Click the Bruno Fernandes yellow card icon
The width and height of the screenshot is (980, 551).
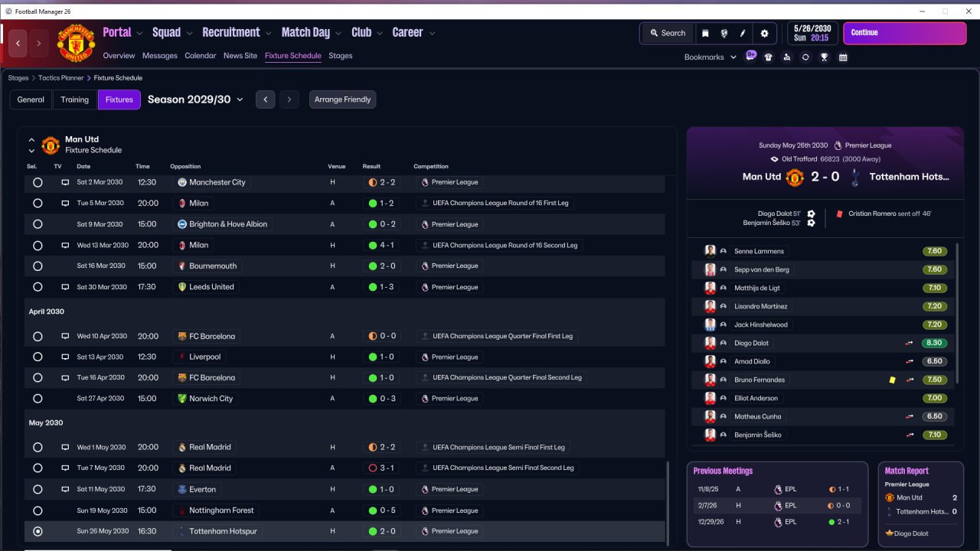pos(892,380)
